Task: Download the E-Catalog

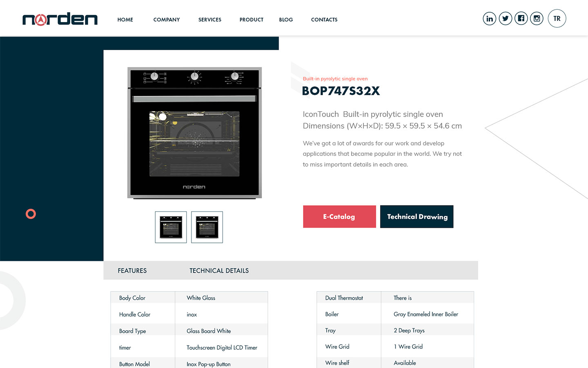Action: point(339,217)
